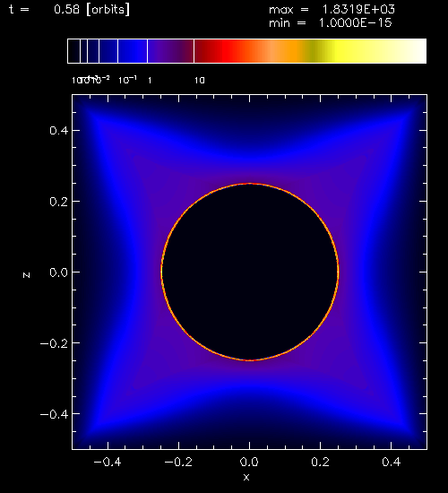Click the colorbar tick label 10⁻¹
Image resolution: width=448 pixels, height=493 pixels.
[127, 80]
